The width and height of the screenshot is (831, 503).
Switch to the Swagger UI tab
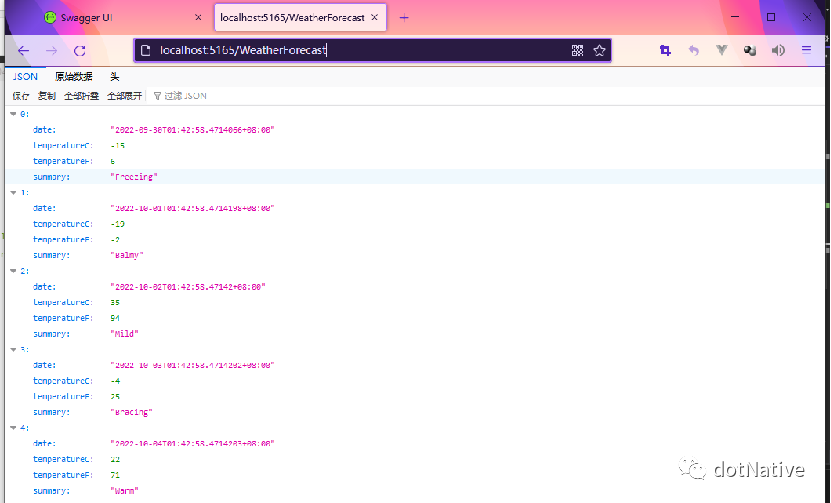pos(122,17)
